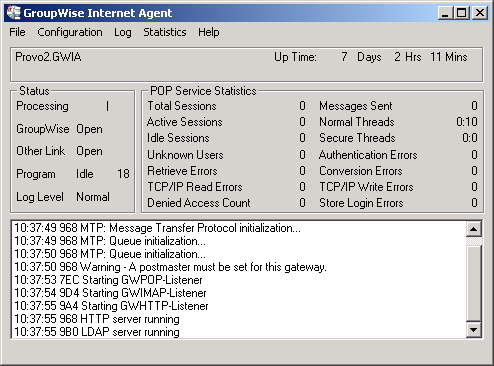Screen dimensions: 494x366
Task: Click the TCP/IP Read Errors statistic
Action: pyautogui.click(x=195, y=187)
